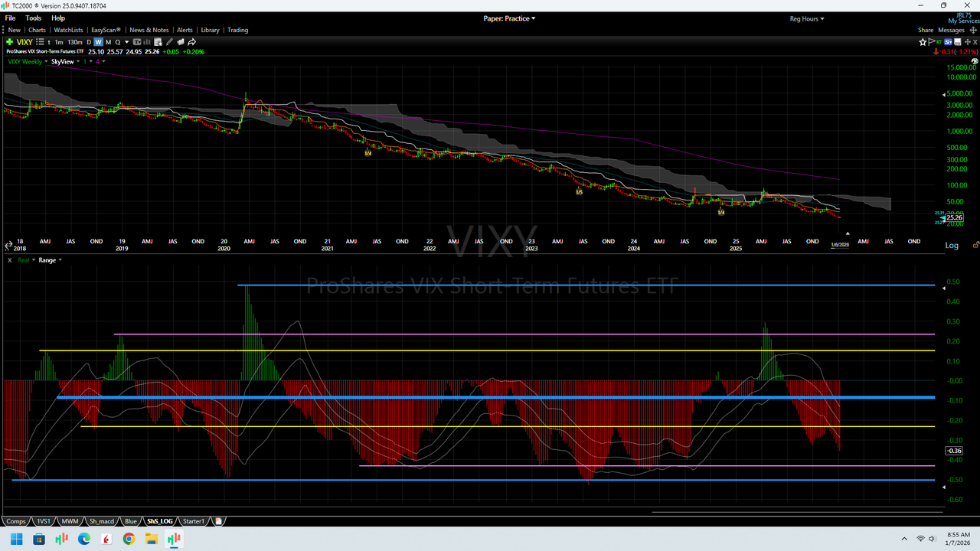
Task: Open the main menu grip icon beside New
Action: pos(2,30)
